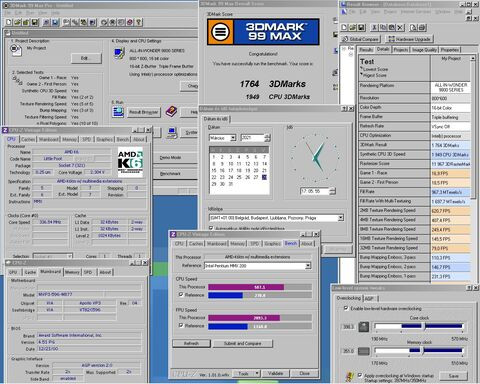Open the time zone dropdown list
480x384 pixels.
pyautogui.click(x=340, y=218)
